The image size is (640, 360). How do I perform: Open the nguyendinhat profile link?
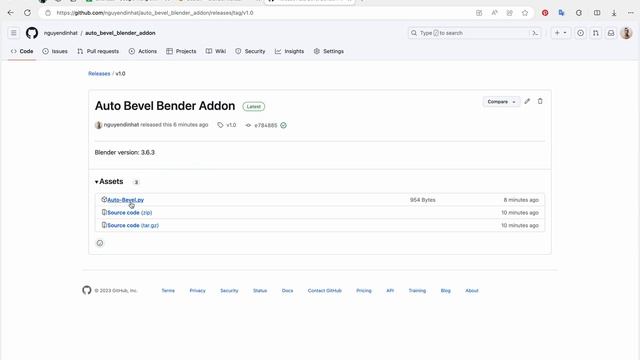[60, 33]
